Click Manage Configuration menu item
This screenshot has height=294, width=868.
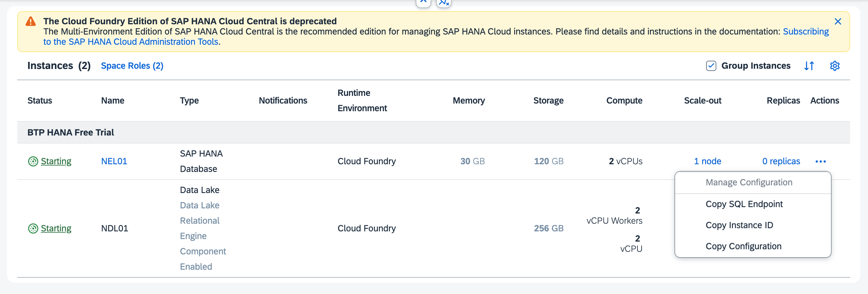click(749, 182)
